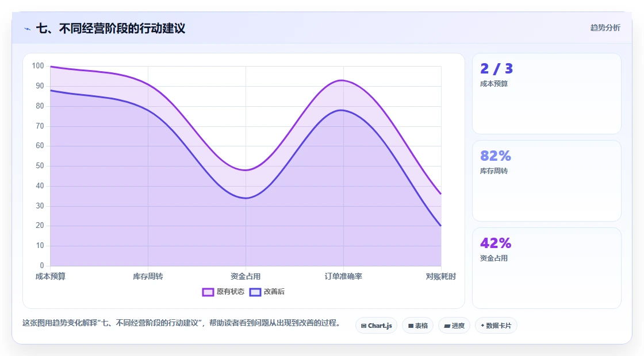The height and width of the screenshot is (356, 644).
Task: Click the 原有状态 line peak at 订单准确率
Action: coord(343,80)
